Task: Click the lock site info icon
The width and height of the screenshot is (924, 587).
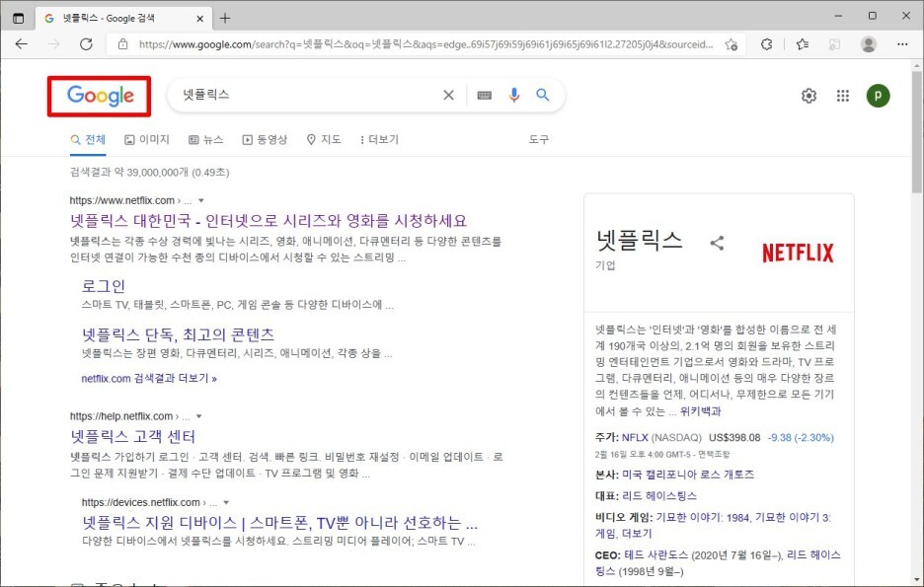Action: (122, 44)
